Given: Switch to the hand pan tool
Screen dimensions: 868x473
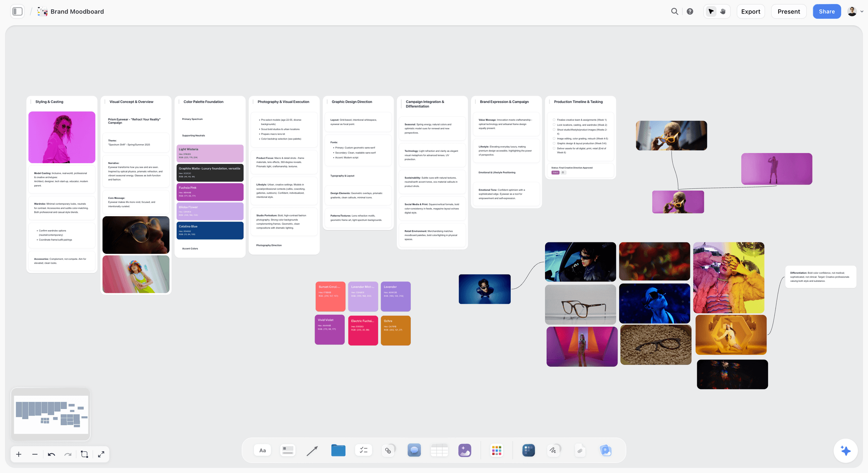Looking at the screenshot, I should (x=723, y=11).
